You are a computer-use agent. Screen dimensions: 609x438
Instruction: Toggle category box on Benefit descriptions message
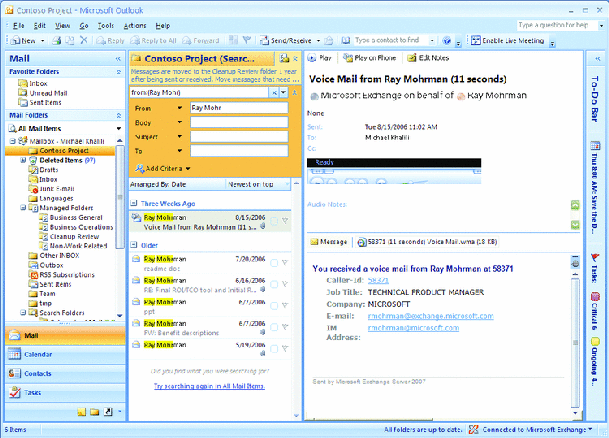click(274, 327)
